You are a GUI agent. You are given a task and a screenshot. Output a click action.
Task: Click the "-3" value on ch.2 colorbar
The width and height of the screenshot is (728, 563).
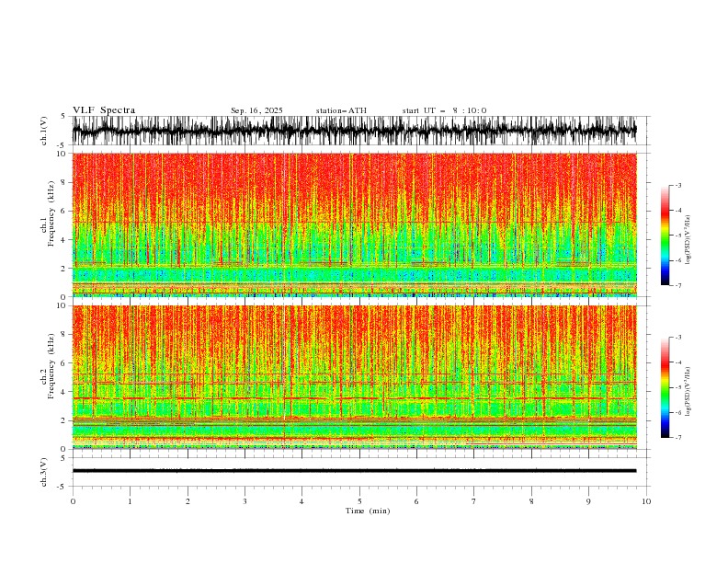pyautogui.click(x=677, y=338)
